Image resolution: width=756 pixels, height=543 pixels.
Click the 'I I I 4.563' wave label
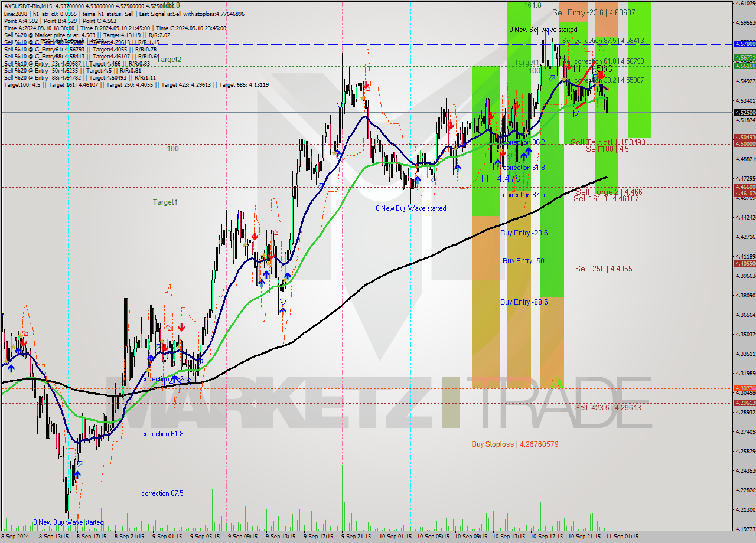[592, 69]
